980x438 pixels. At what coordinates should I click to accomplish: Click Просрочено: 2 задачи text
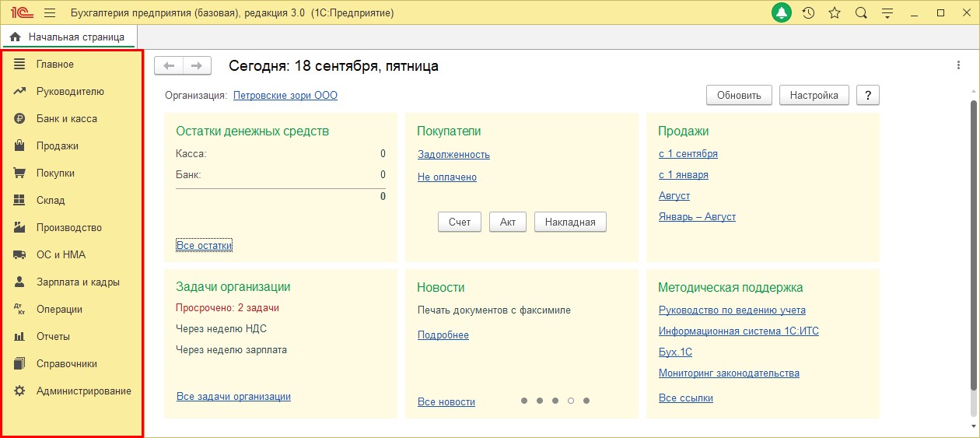(x=228, y=307)
